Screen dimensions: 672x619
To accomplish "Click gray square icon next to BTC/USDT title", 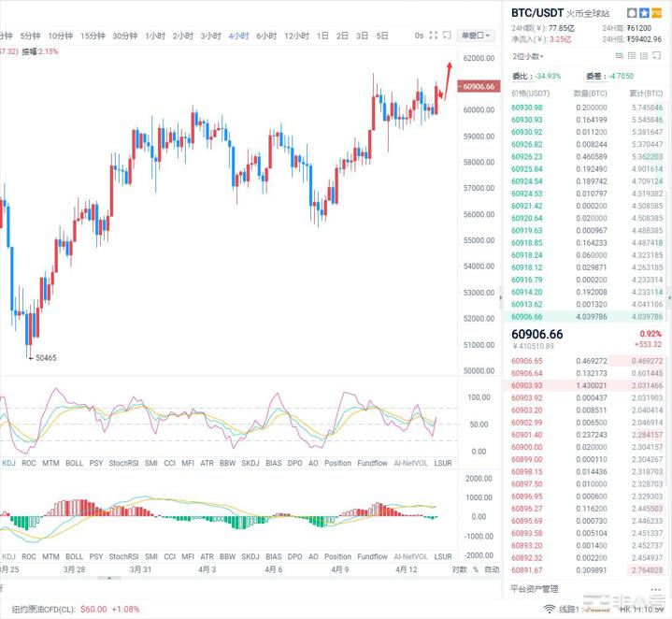I will pyautogui.click(x=631, y=13).
